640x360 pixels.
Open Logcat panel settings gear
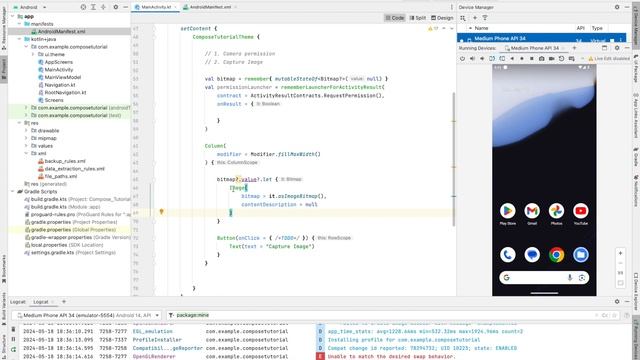617,302
